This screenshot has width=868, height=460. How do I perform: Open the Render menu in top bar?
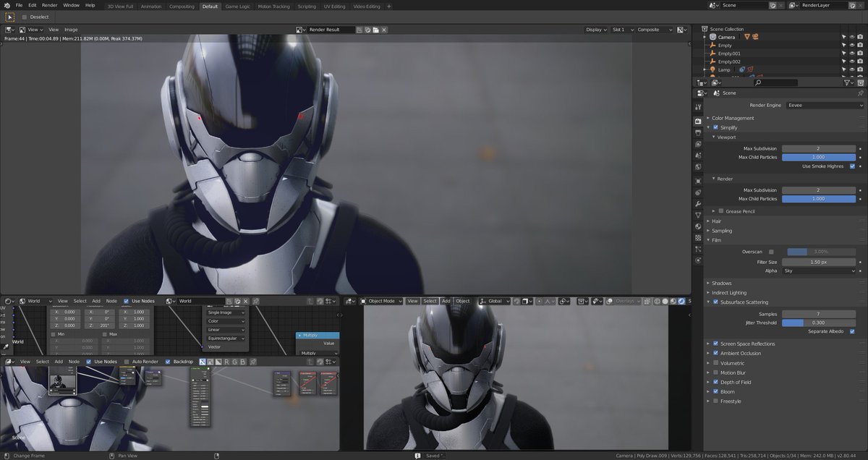coord(49,5)
